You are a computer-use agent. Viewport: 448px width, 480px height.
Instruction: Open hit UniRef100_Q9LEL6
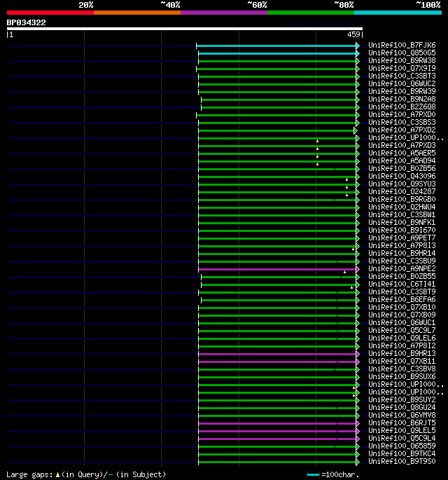click(x=402, y=338)
